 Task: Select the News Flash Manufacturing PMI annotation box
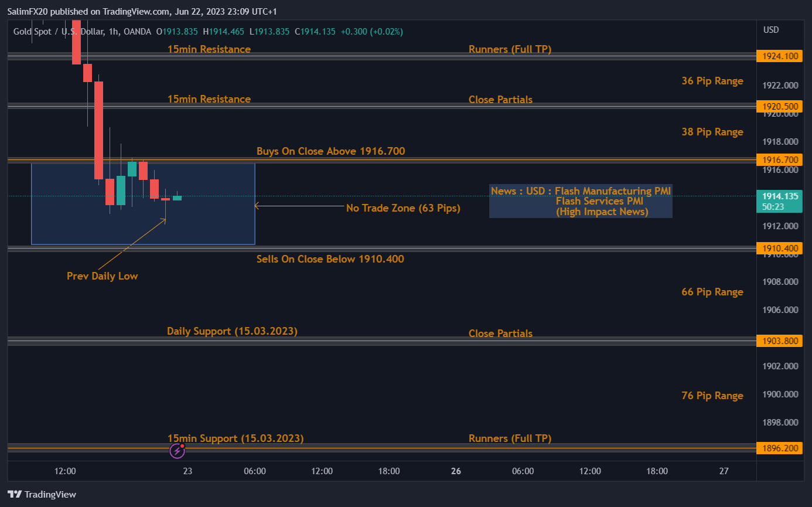point(581,201)
